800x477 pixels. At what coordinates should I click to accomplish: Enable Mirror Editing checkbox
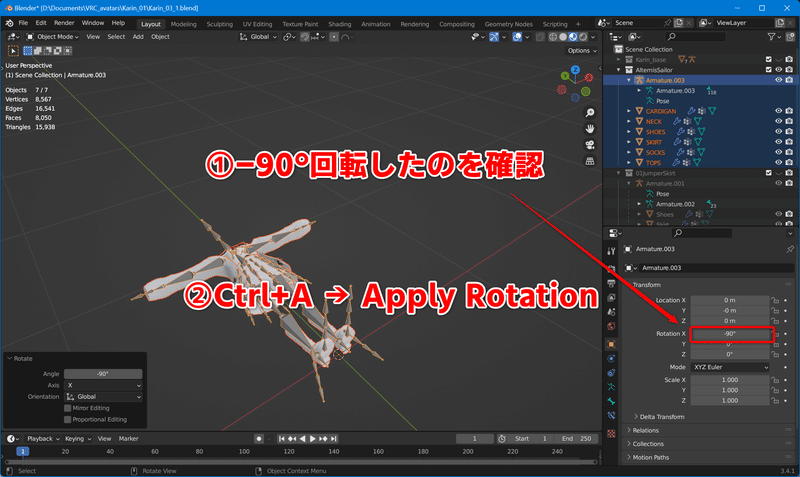tap(67, 408)
